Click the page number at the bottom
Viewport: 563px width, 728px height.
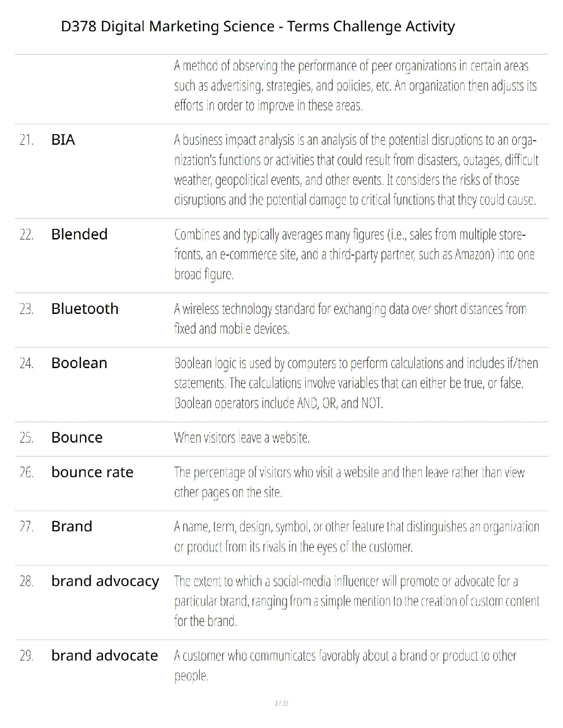[281, 703]
